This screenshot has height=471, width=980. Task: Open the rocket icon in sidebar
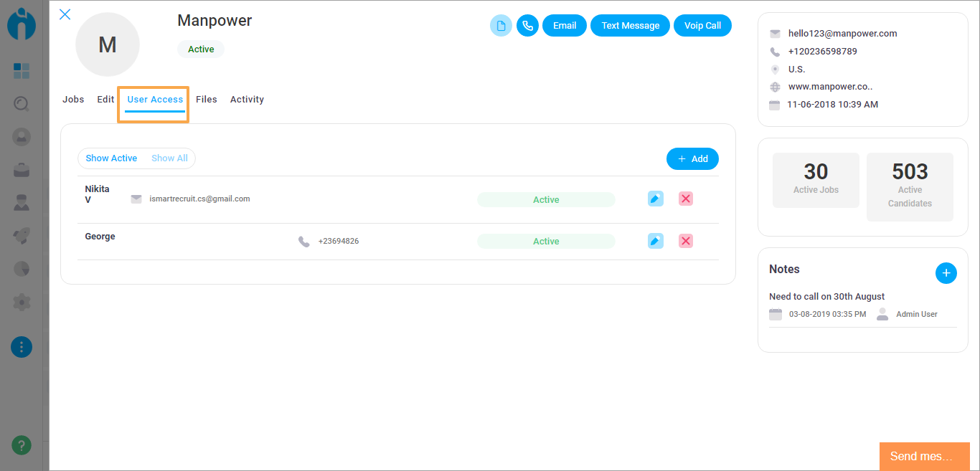pos(22,236)
